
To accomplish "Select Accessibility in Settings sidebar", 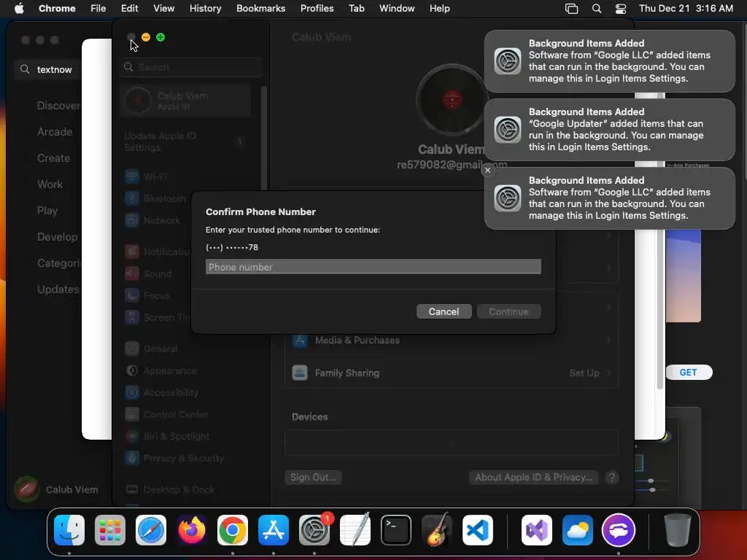I will click(161, 392).
